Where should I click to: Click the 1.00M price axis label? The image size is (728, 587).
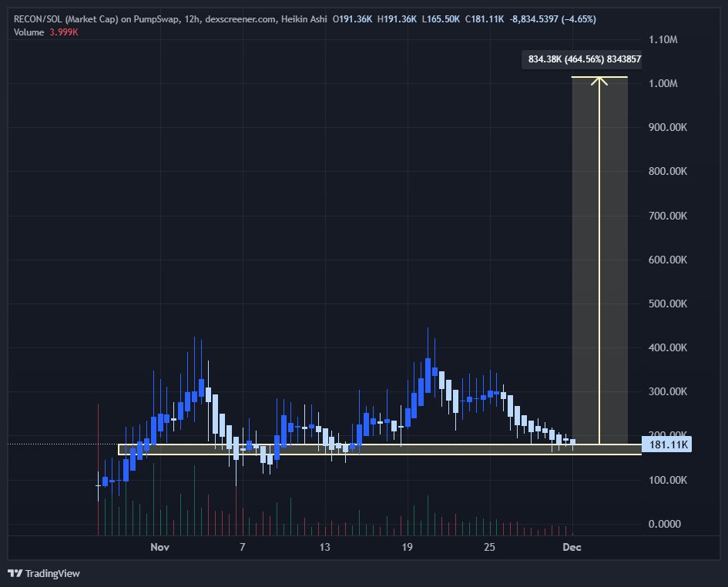pos(663,84)
